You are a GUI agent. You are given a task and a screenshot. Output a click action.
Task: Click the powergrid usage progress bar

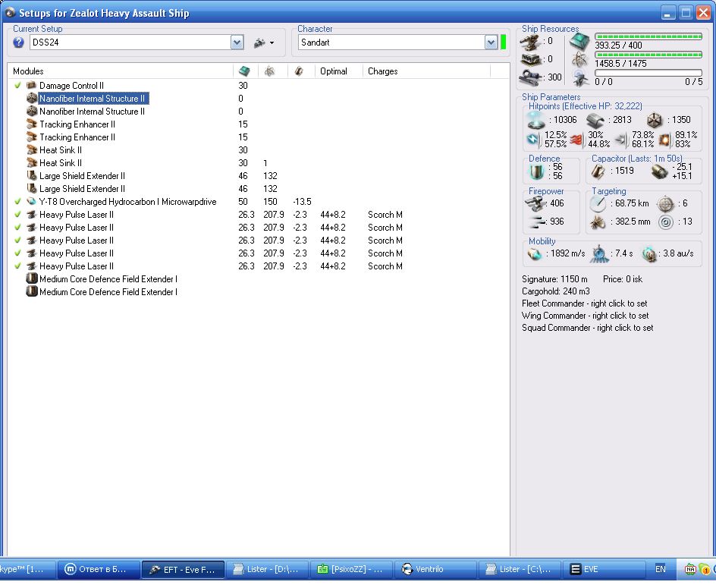pos(648,55)
